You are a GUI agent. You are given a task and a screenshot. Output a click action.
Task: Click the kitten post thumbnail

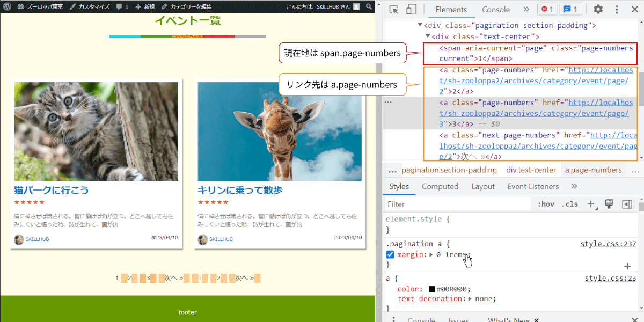tap(96, 131)
